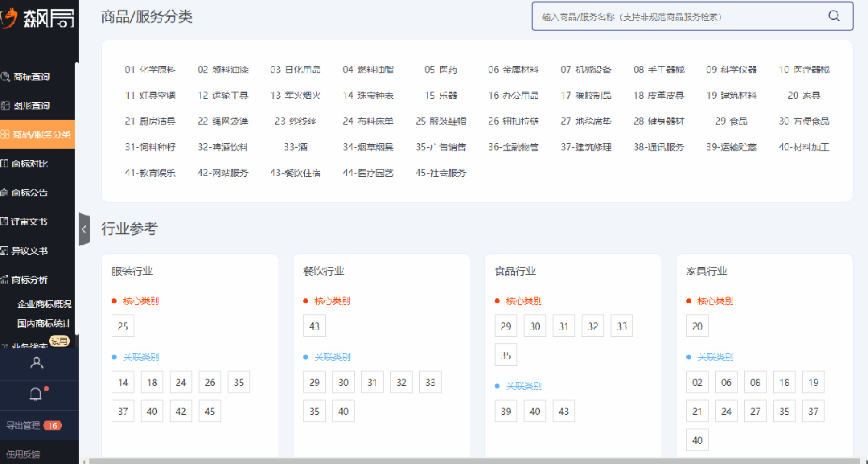Select category 05 医药

coord(441,70)
